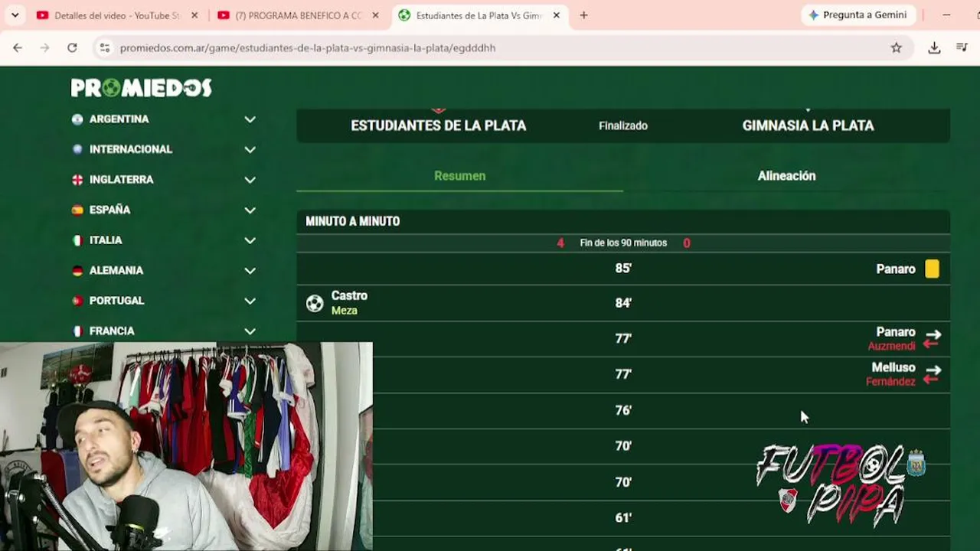Open the FRANCIA section
This screenshot has width=980, height=551.
pos(112,331)
